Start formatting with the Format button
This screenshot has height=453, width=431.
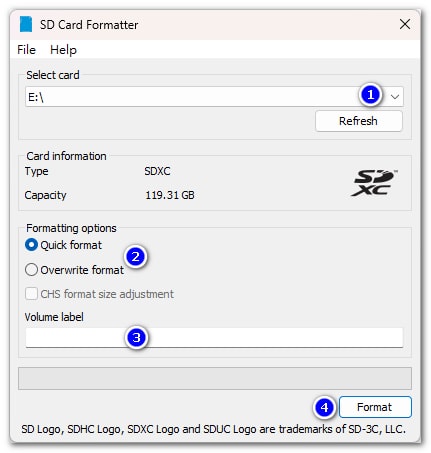tap(375, 407)
